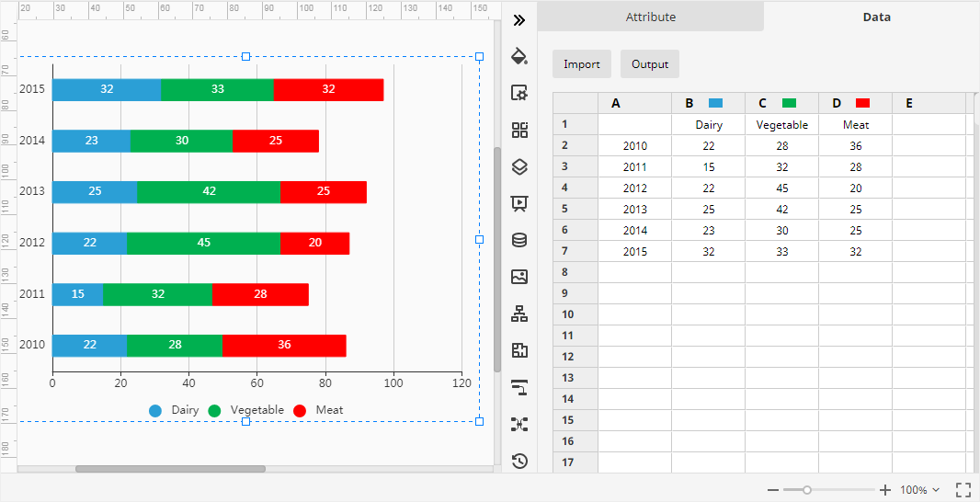Switch to the Data tab
This screenshot has width=980, height=502.
(x=876, y=17)
